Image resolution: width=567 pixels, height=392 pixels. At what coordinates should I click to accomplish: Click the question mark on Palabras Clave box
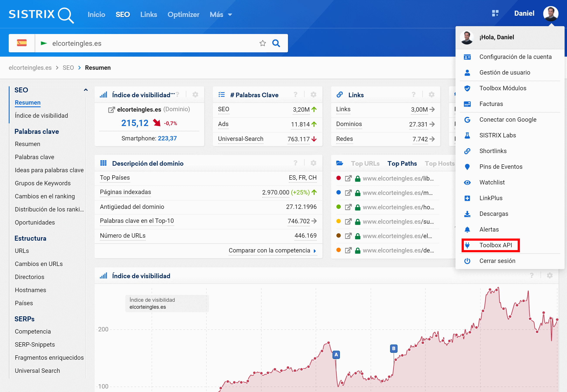(x=295, y=95)
